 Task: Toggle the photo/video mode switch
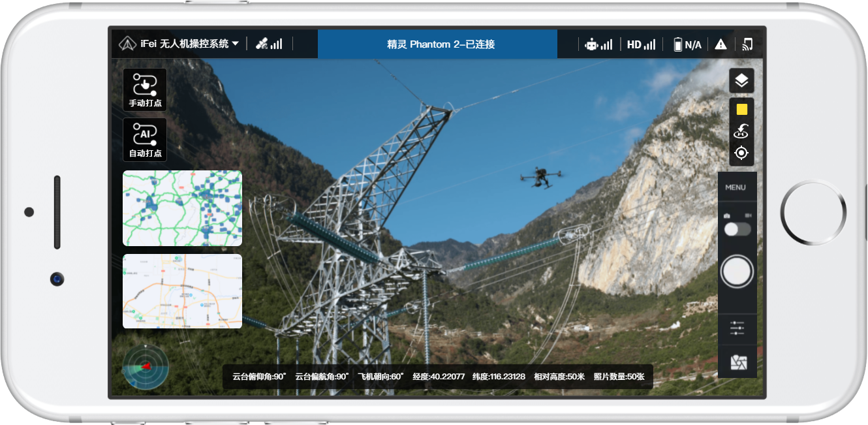pyautogui.click(x=737, y=229)
